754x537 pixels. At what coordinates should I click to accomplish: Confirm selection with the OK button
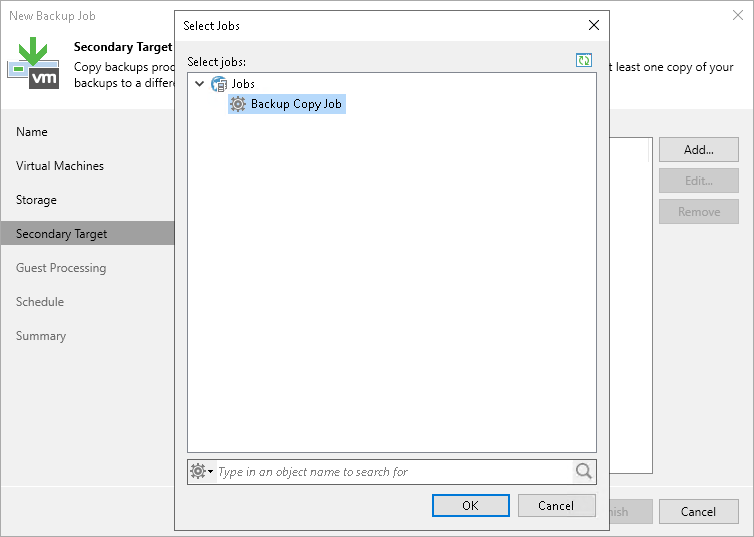click(470, 505)
